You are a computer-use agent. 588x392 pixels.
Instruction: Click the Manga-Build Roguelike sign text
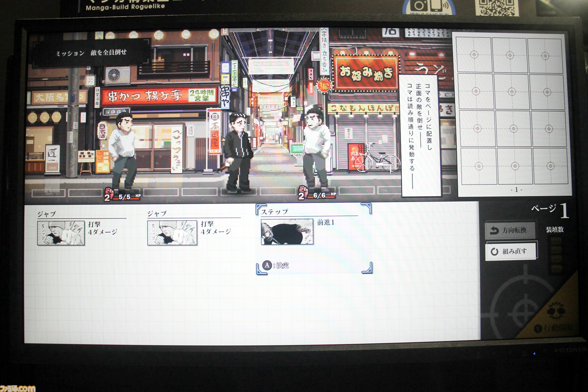click(125, 7)
